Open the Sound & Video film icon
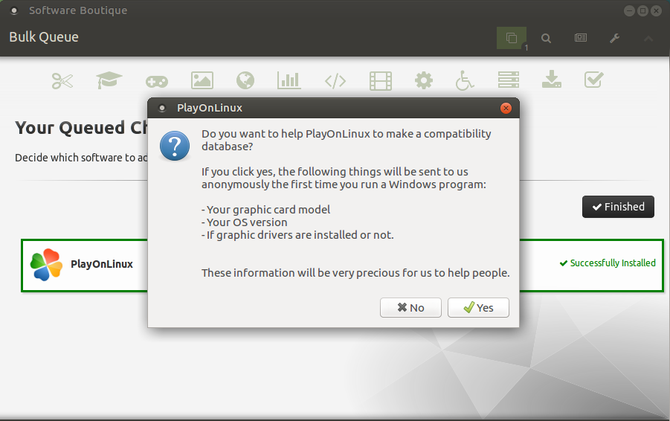 pyautogui.click(x=380, y=80)
